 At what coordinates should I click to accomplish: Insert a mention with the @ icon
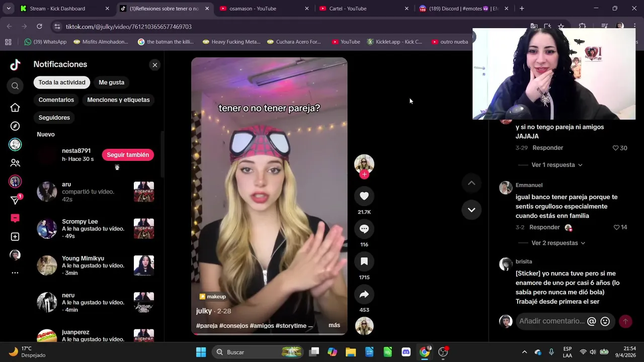(x=592, y=321)
